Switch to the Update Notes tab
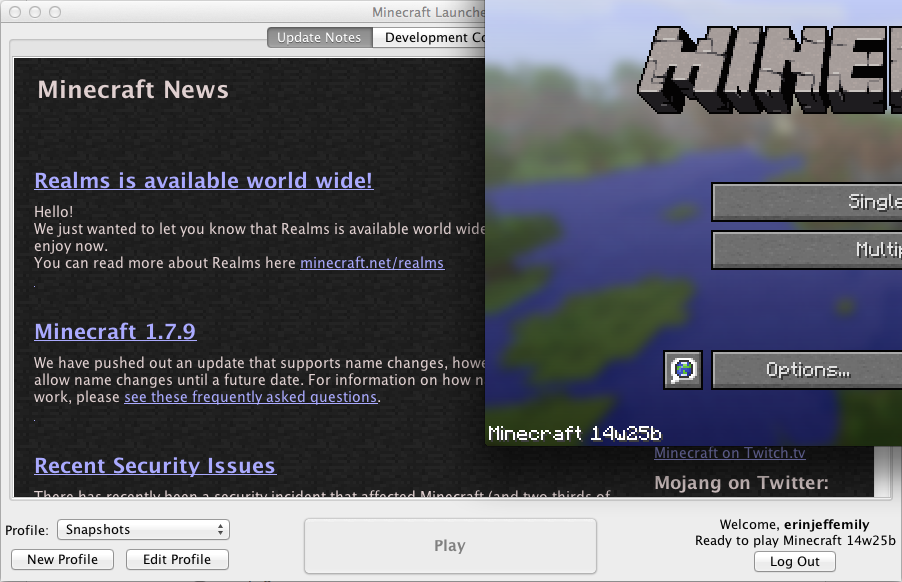 click(319, 37)
